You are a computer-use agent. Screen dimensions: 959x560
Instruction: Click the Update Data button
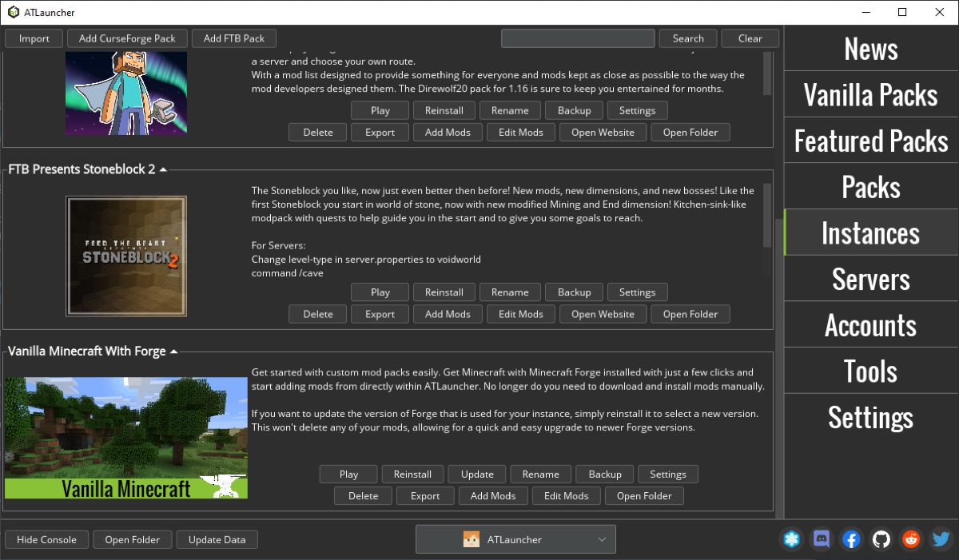[x=217, y=540]
